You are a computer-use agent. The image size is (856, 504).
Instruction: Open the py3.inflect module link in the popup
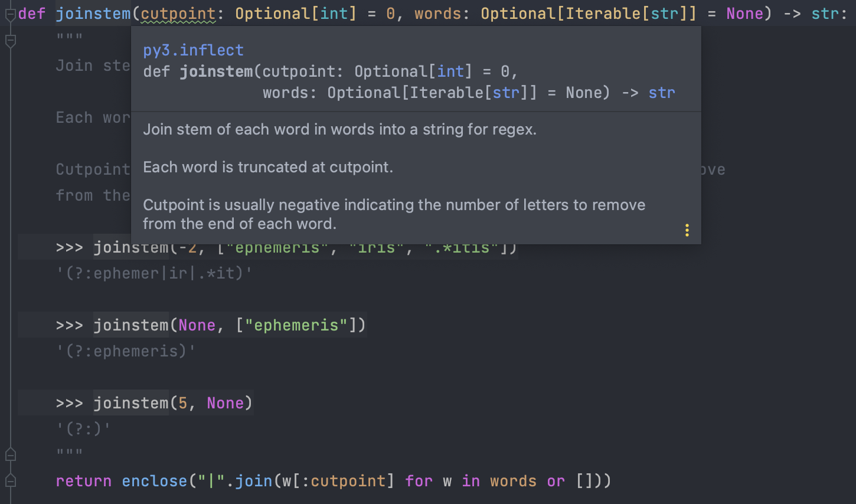click(x=193, y=50)
